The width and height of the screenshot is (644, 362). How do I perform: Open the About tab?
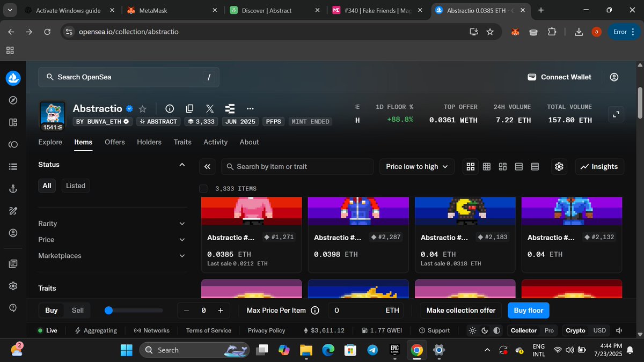pyautogui.click(x=250, y=142)
